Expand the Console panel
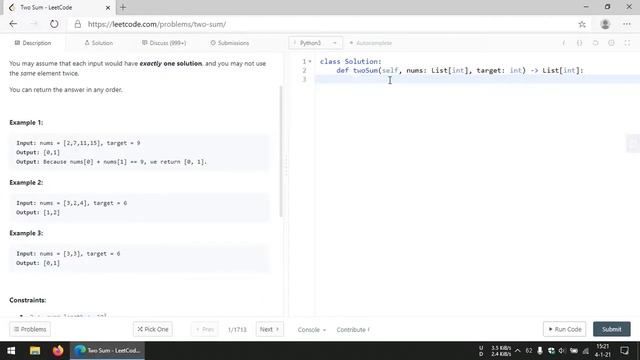 point(311,329)
